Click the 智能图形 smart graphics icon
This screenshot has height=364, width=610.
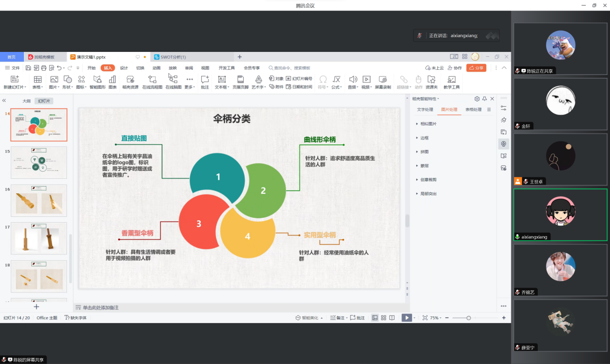tap(97, 79)
